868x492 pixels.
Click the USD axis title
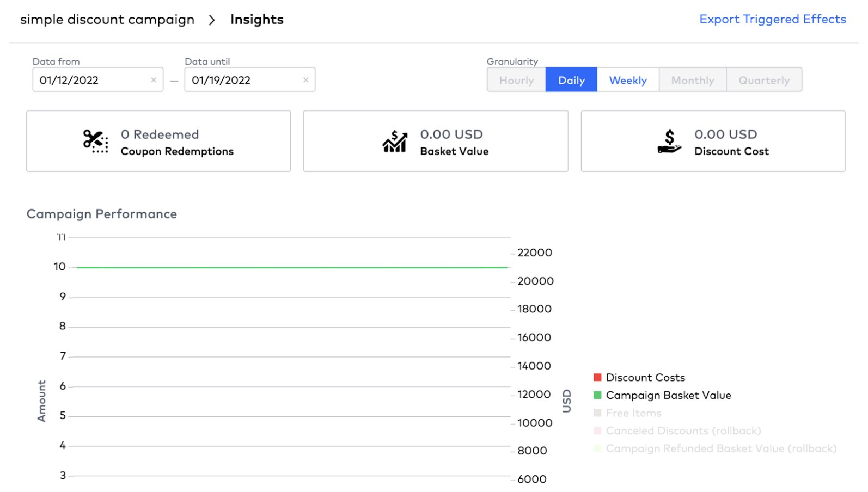(x=567, y=401)
